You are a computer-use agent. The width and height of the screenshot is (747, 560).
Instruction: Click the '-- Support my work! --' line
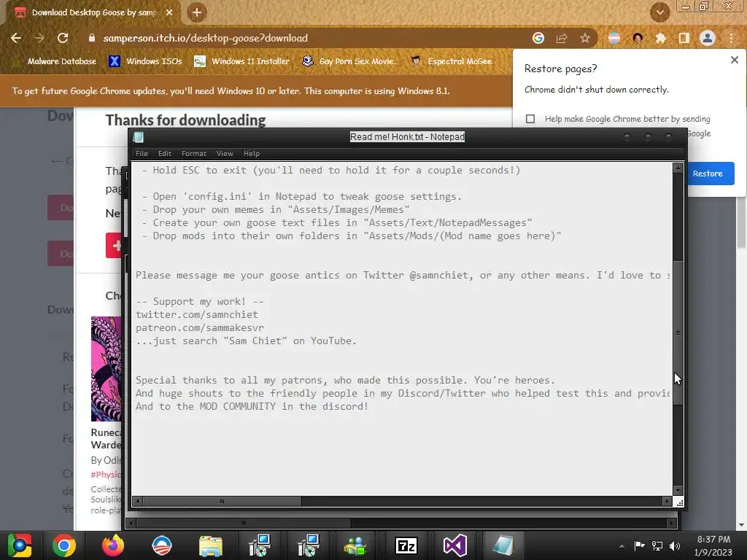(x=200, y=301)
